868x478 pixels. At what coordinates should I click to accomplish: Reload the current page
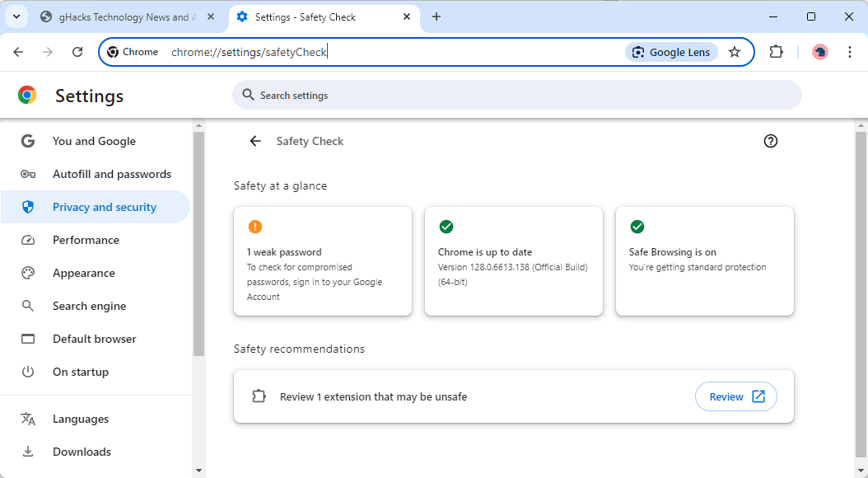pyautogui.click(x=77, y=52)
